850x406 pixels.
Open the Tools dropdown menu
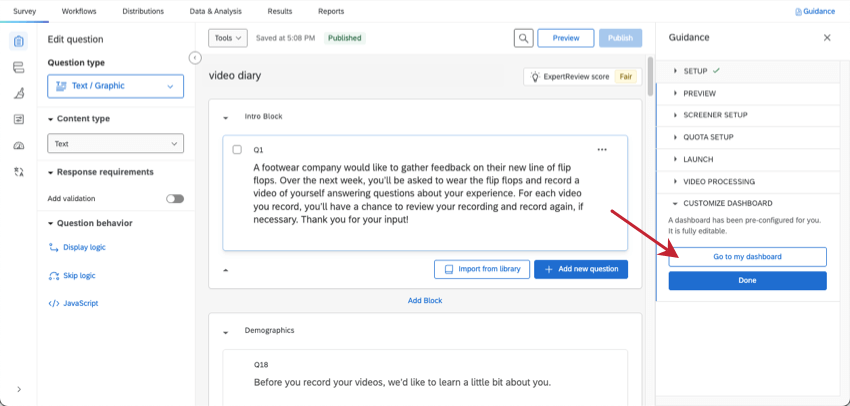[x=227, y=38]
